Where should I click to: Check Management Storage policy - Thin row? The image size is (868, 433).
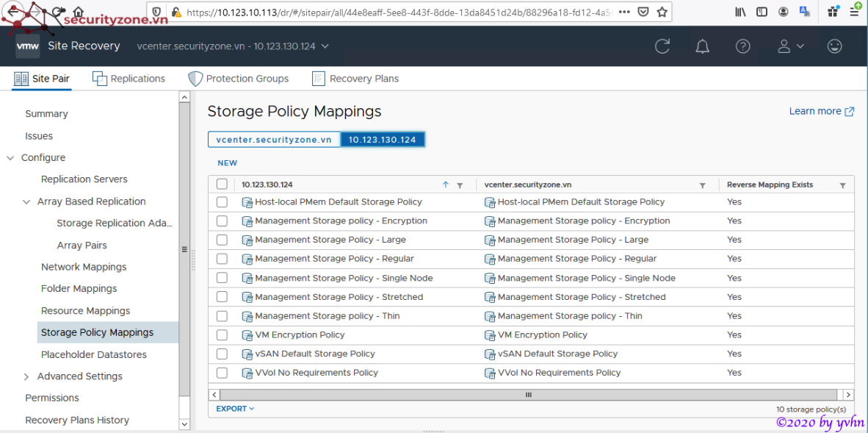[222, 316]
